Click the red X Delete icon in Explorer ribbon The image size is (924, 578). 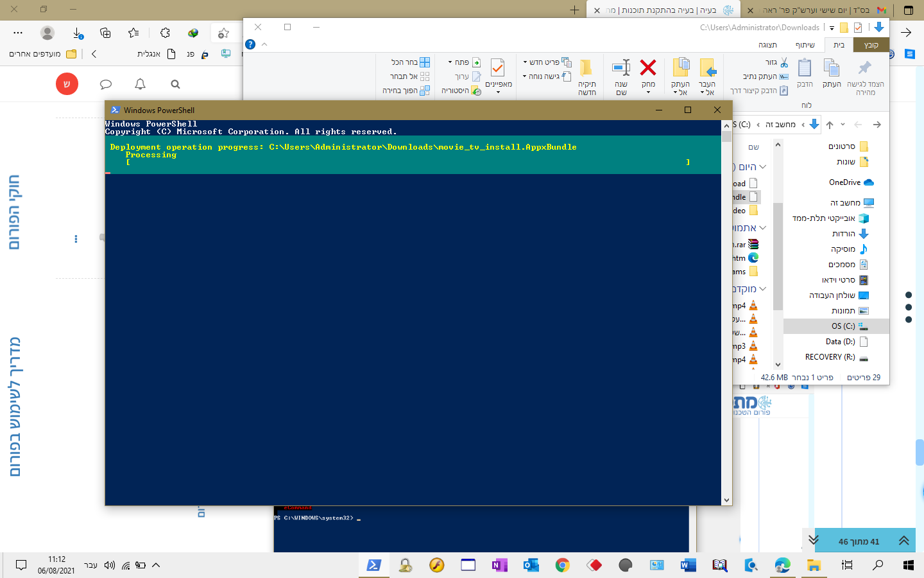coord(648,67)
